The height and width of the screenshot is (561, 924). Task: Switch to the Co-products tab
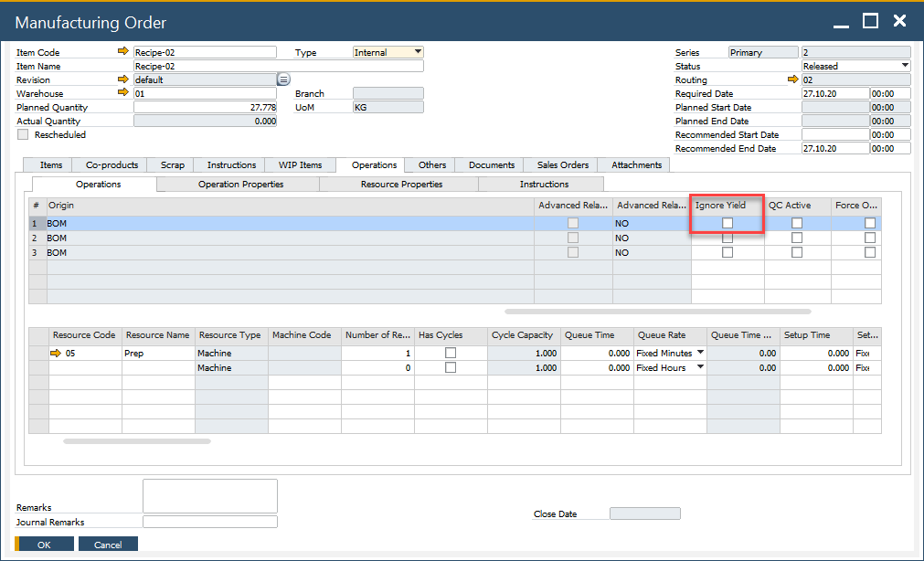(110, 165)
